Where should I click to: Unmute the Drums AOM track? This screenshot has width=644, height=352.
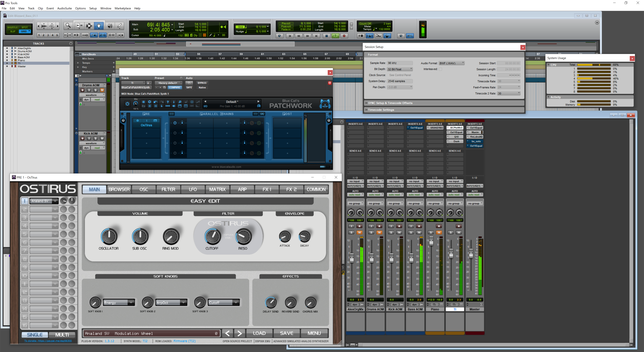[102, 90]
